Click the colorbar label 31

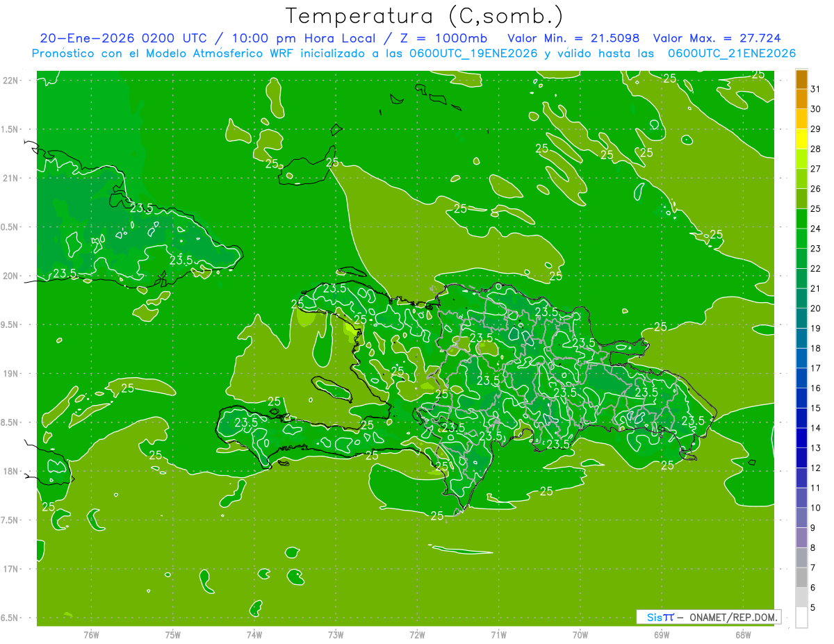coord(816,89)
